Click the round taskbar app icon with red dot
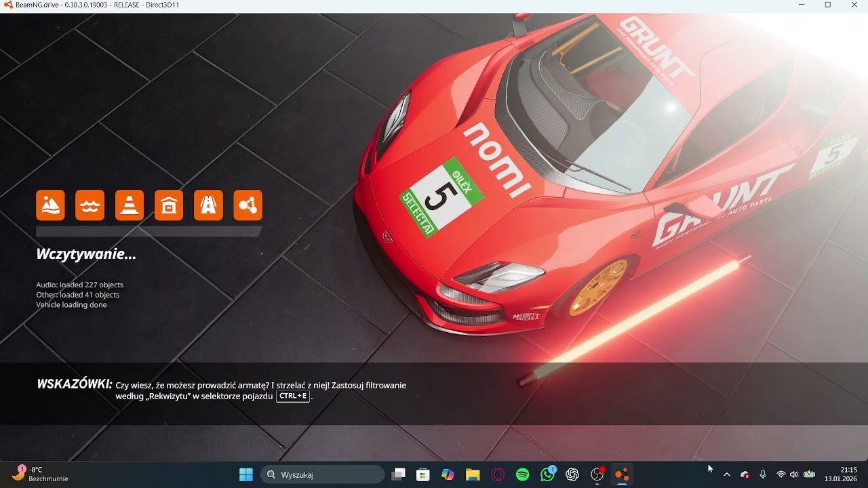Image resolution: width=868 pixels, height=488 pixels. click(x=597, y=474)
